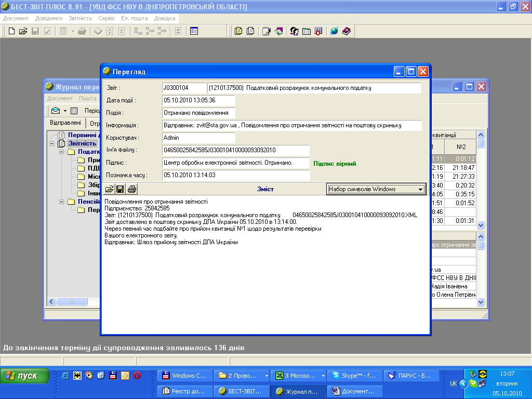Click the media player quick launch icon
Viewport: 532px width, 399px height.
point(89,376)
